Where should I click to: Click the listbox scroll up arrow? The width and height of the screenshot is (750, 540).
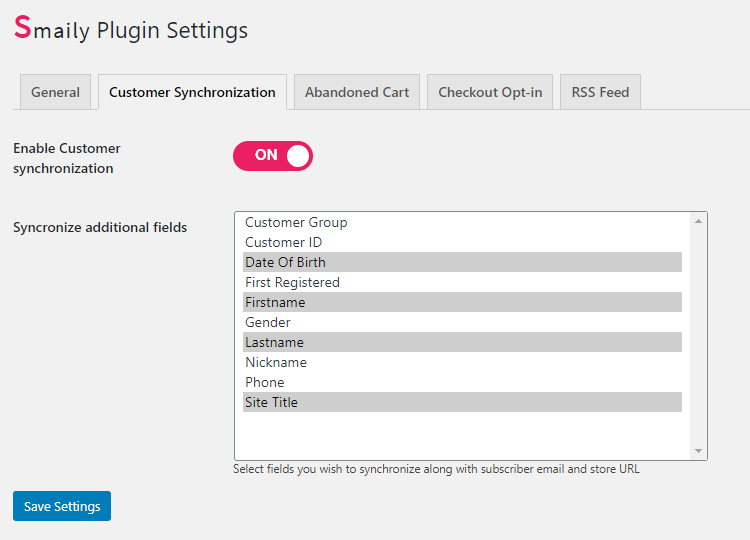click(x=698, y=221)
